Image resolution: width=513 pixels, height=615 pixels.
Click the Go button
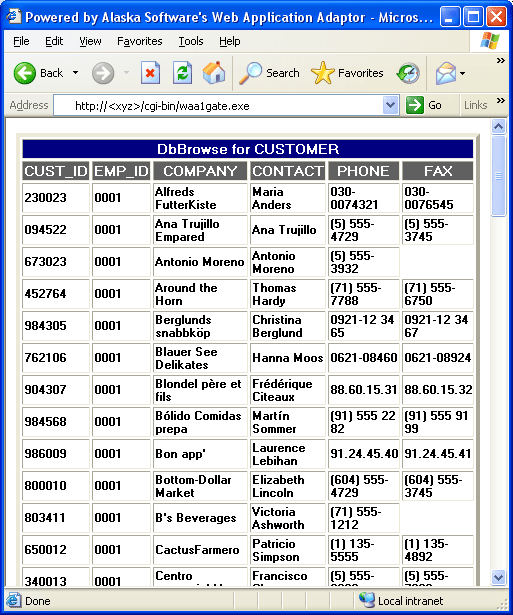(424, 105)
